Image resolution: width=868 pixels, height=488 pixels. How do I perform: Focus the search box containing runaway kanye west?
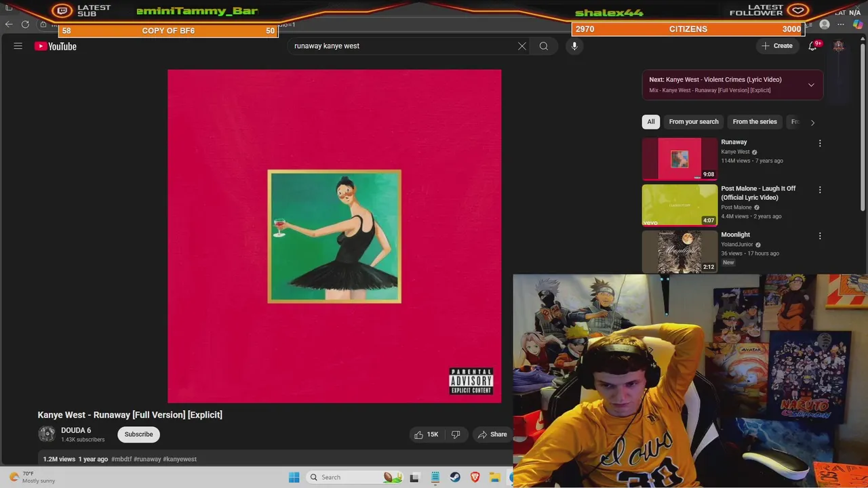click(403, 46)
